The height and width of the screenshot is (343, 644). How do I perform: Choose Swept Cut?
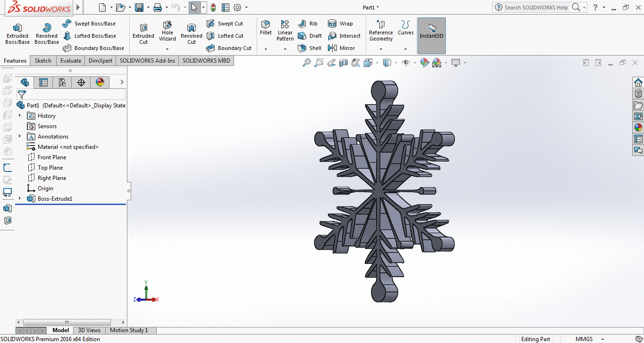225,24
